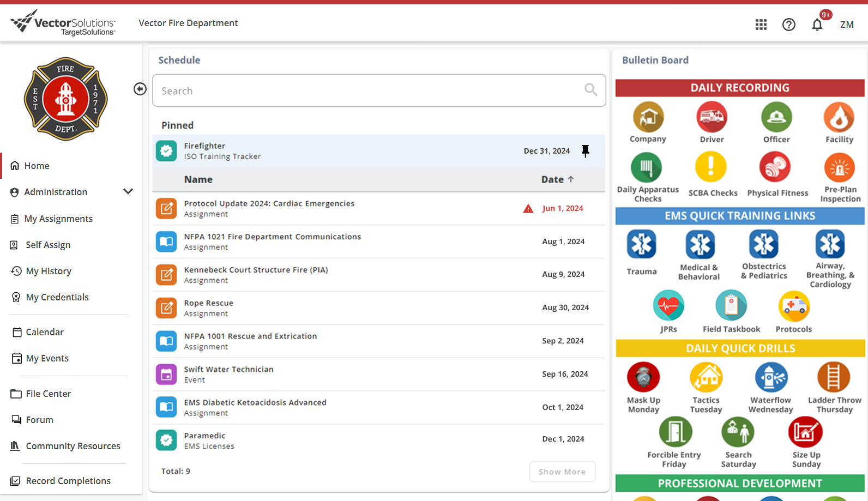Click the Show More button
The height and width of the screenshot is (501, 868).
click(562, 472)
